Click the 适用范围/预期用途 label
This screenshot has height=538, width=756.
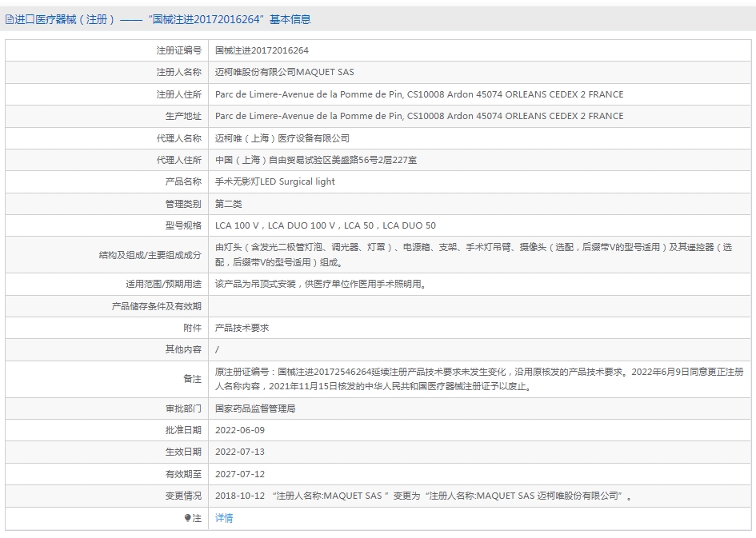(x=163, y=284)
